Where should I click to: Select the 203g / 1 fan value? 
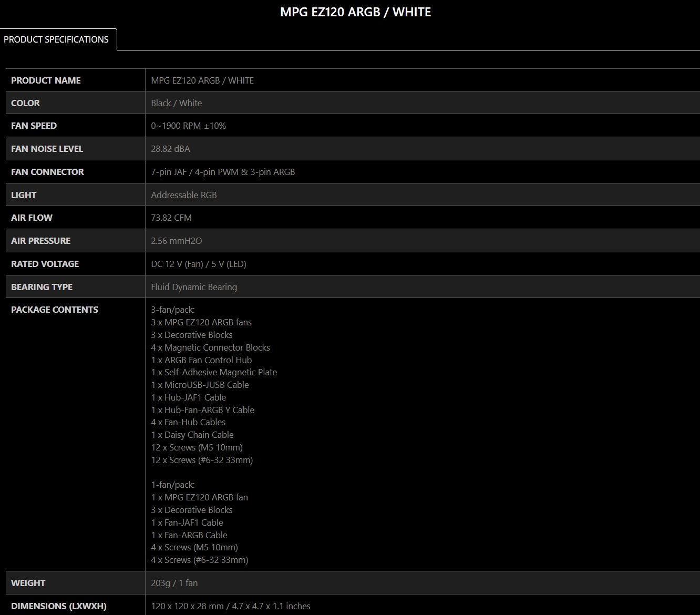click(174, 583)
